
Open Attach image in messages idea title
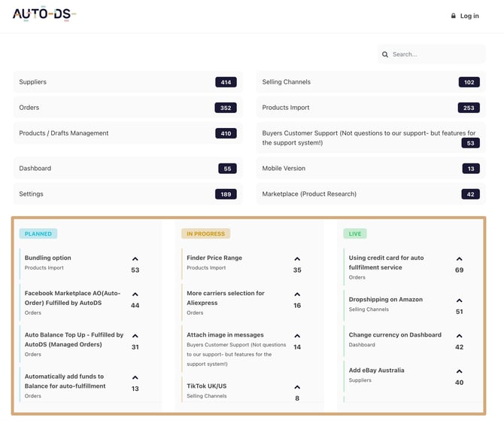point(225,335)
